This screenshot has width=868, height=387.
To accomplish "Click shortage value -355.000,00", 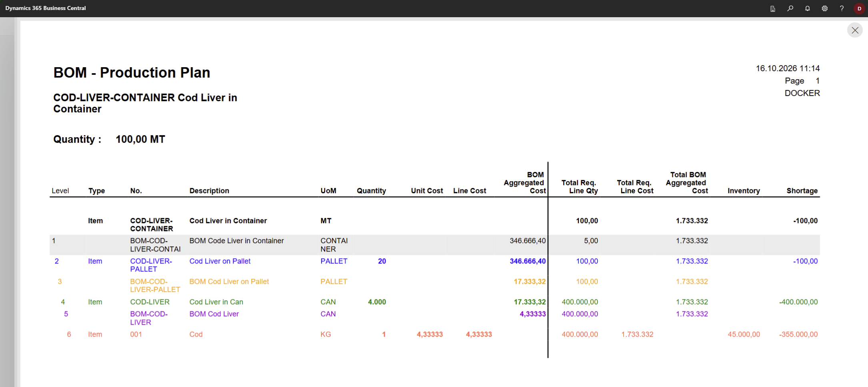I will coord(798,334).
